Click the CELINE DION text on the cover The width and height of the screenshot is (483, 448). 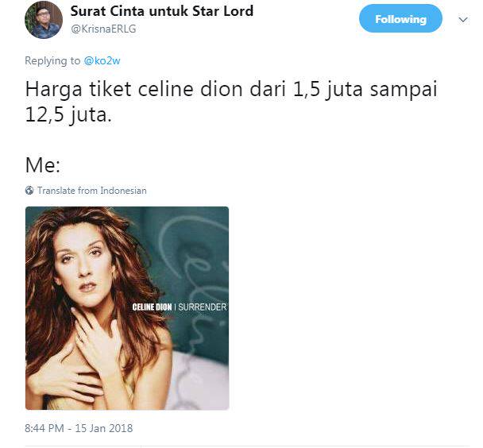coord(152,307)
